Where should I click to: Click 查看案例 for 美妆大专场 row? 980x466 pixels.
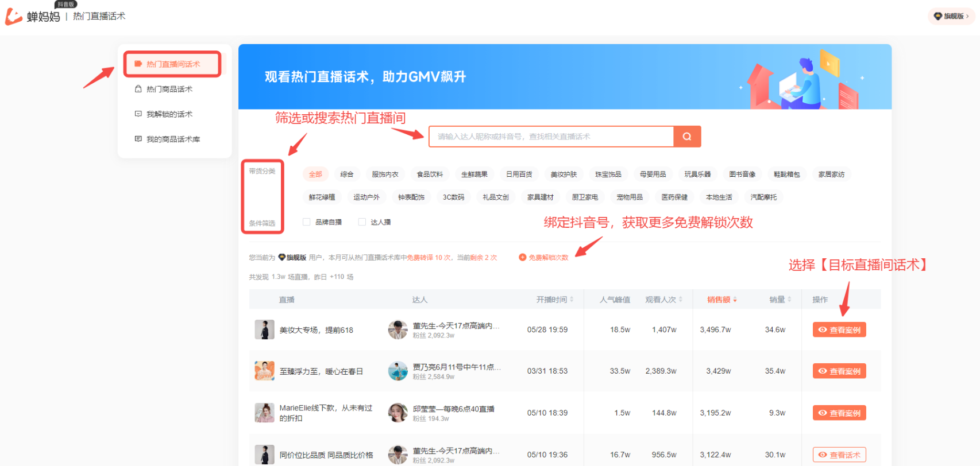[x=839, y=329]
